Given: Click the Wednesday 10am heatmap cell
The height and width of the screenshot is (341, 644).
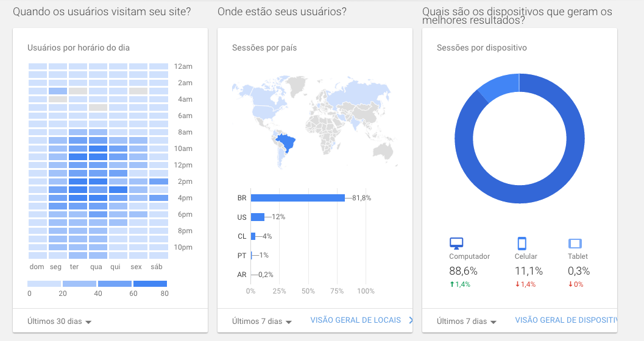Looking at the screenshot, I should [x=97, y=149].
